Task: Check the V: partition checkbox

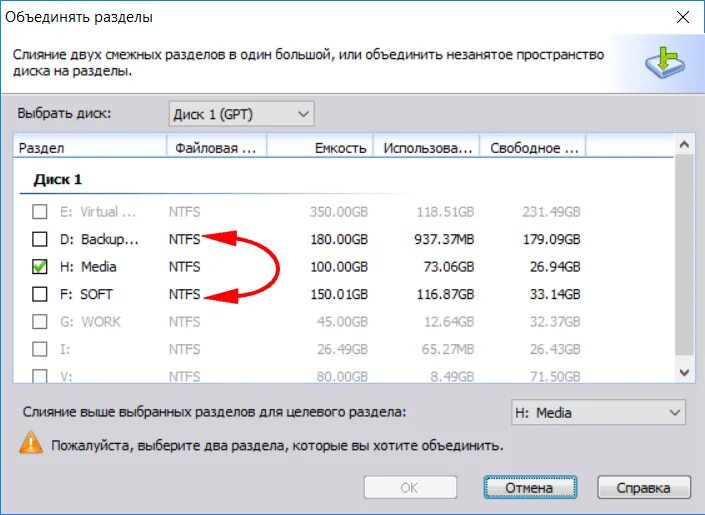Action: point(40,376)
